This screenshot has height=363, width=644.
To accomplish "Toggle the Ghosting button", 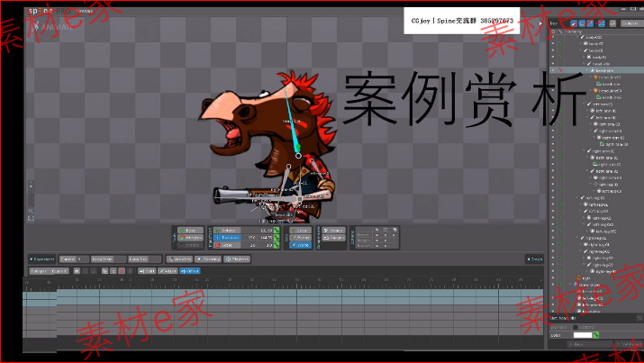I will point(208,259).
